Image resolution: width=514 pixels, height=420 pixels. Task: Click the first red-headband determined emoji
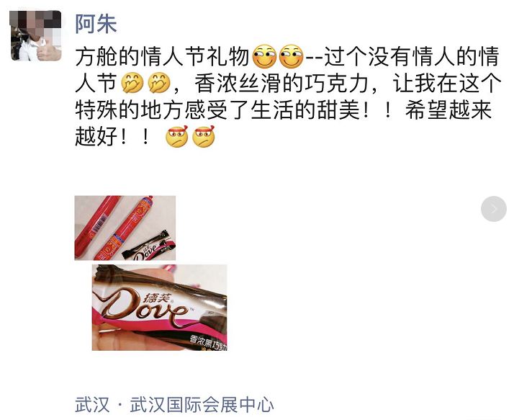tap(177, 136)
